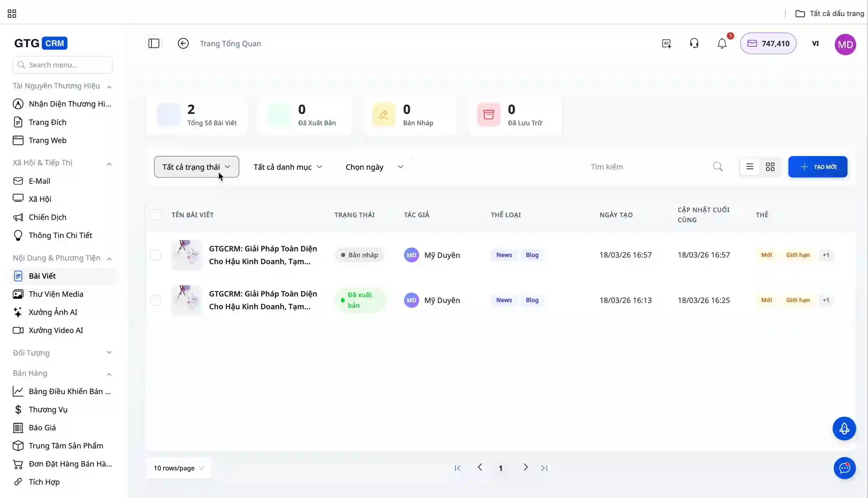Open the notifications bell
Viewport: 868px width, 498px height.
(x=722, y=43)
